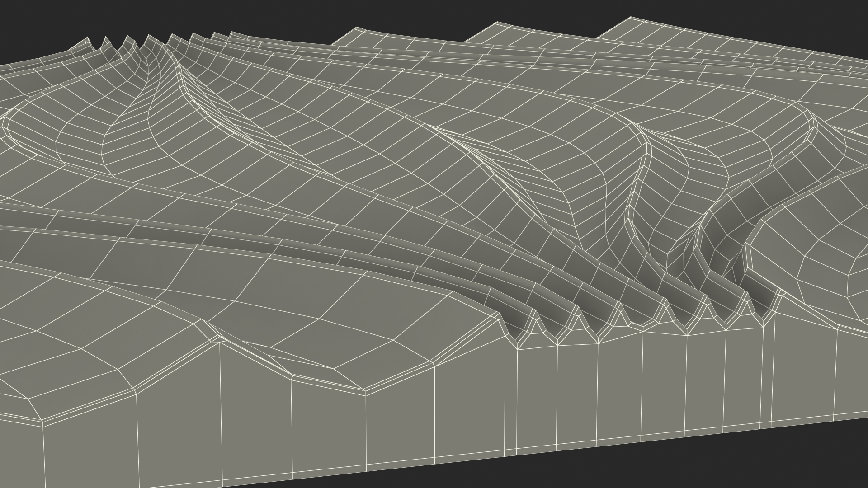Viewport: 868px width, 488px height.
Task: Click the tall flat vertical side wall face
Action: click(x=181, y=434)
